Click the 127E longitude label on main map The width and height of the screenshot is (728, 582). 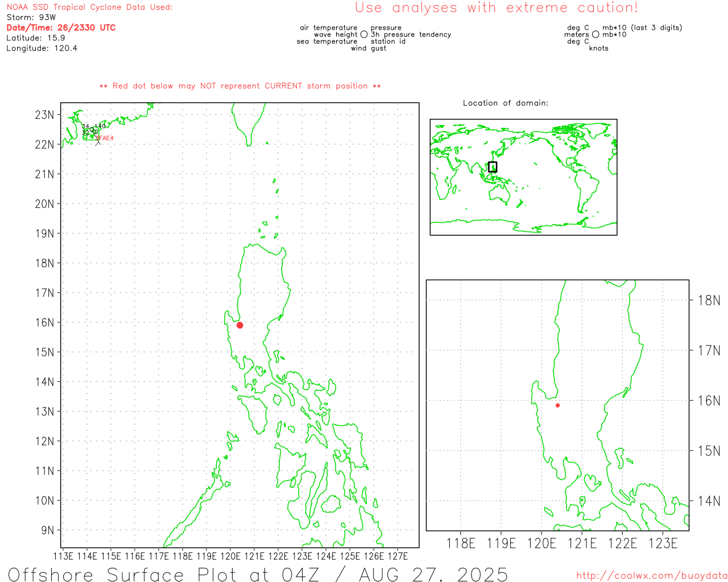click(398, 556)
